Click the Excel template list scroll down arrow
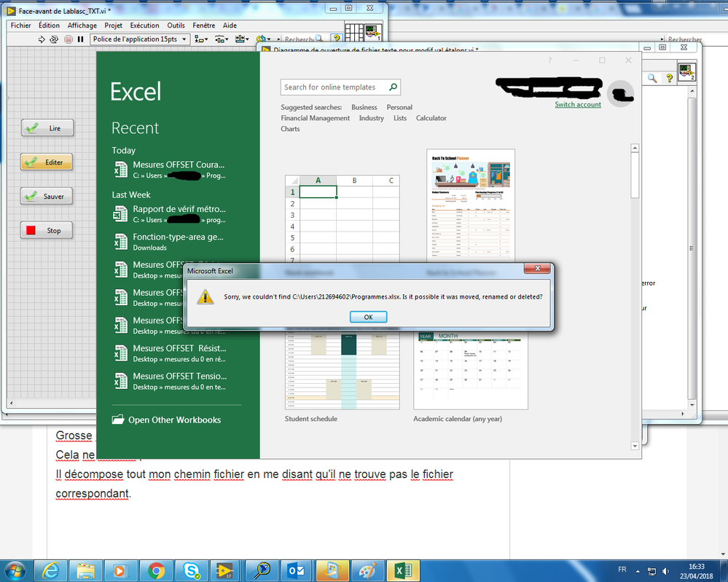728x582 pixels. [x=635, y=446]
